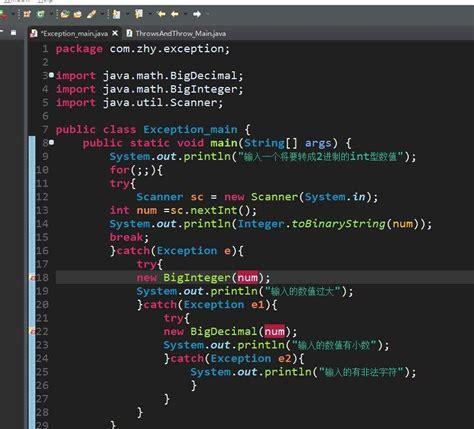474x429 pixels.
Task: Click the Open Type toolbar icon
Action: [x=65, y=14]
